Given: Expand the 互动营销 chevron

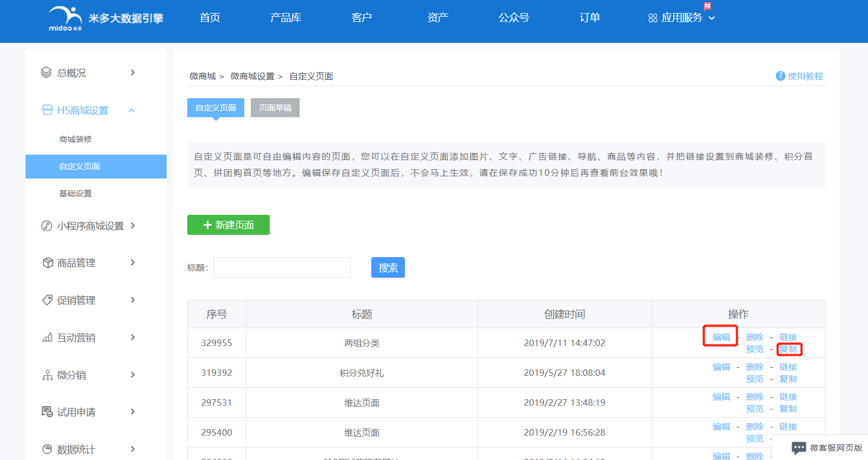Looking at the screenshot, I should pos(132,337).
